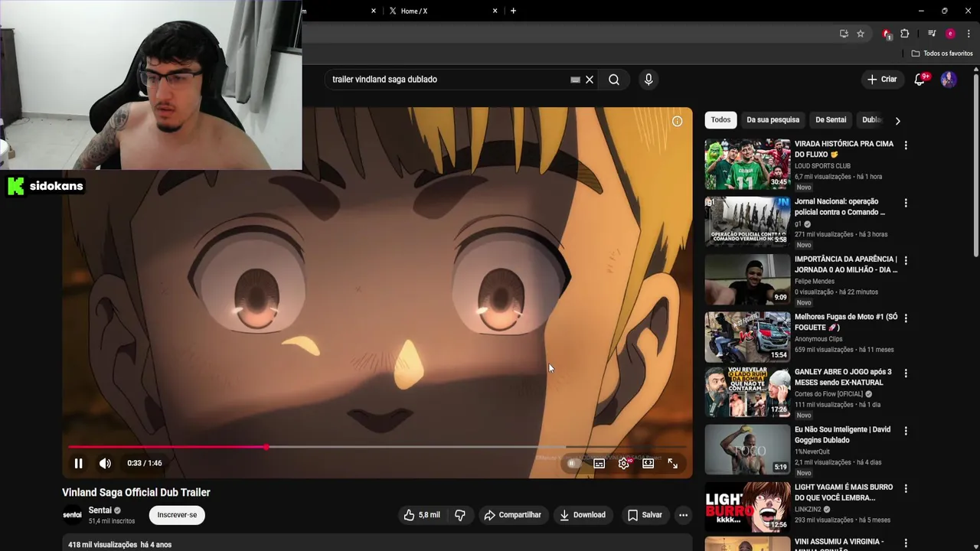Subscribe with the Inscrever-se button
Viewport: 980px width, 551px height.
coord(177,515)
